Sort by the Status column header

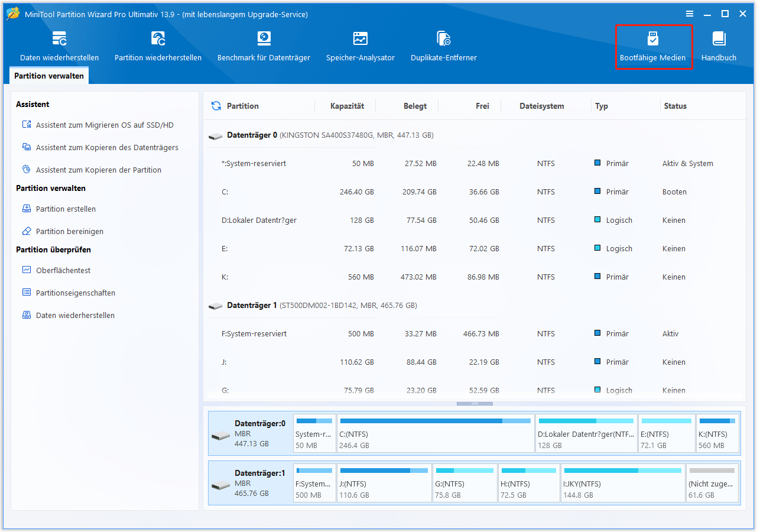coord(675,106)
